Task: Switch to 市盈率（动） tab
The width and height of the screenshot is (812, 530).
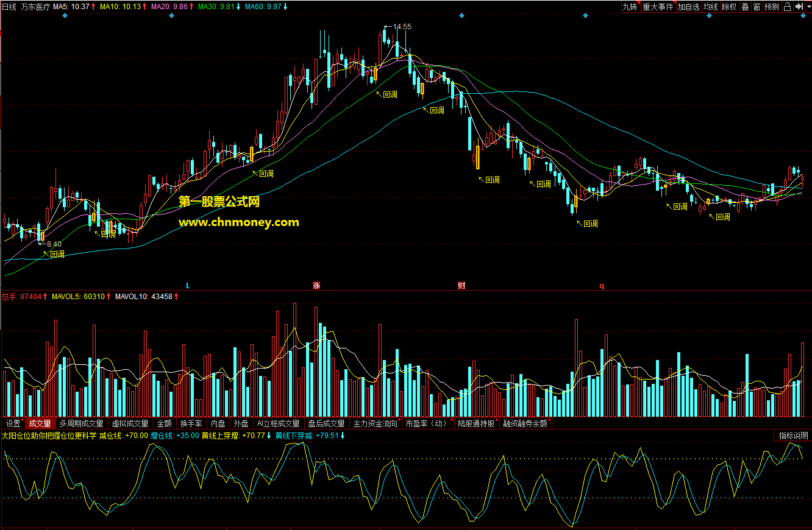Action: pos(428,423)
